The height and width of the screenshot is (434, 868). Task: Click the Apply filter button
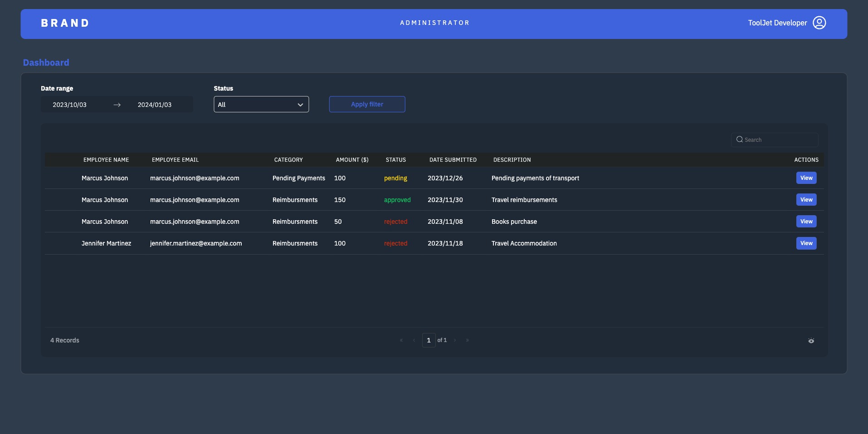click(x=367, y=104)
